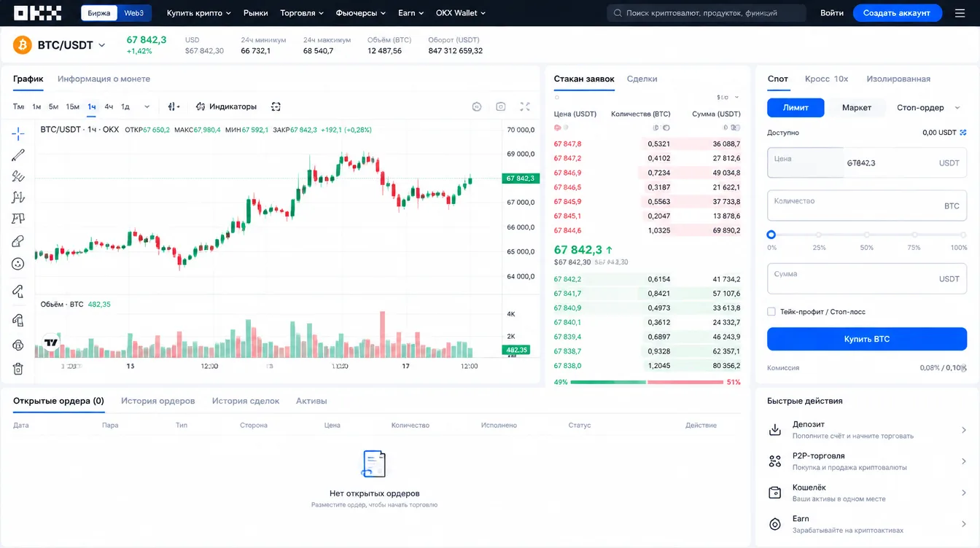
Task: Select the crosshair cursor tool
Action: (18, 133)
